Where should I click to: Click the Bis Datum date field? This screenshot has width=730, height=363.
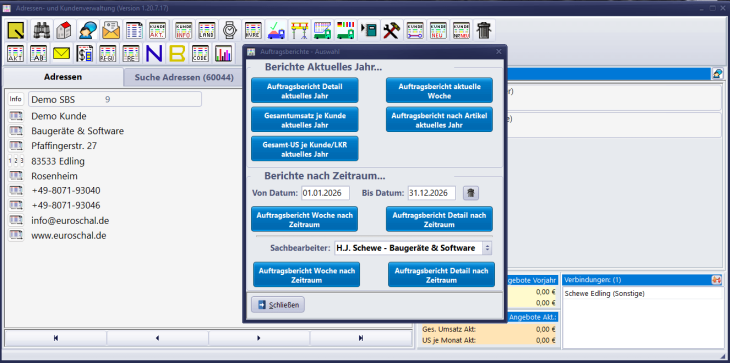coord(432,193)
